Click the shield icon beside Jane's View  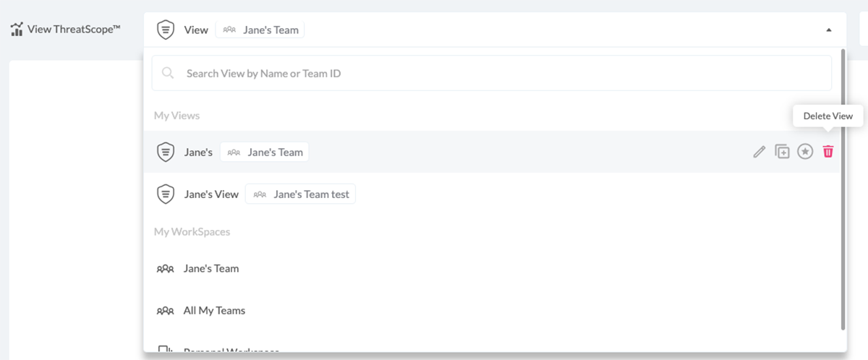[166, 194]
